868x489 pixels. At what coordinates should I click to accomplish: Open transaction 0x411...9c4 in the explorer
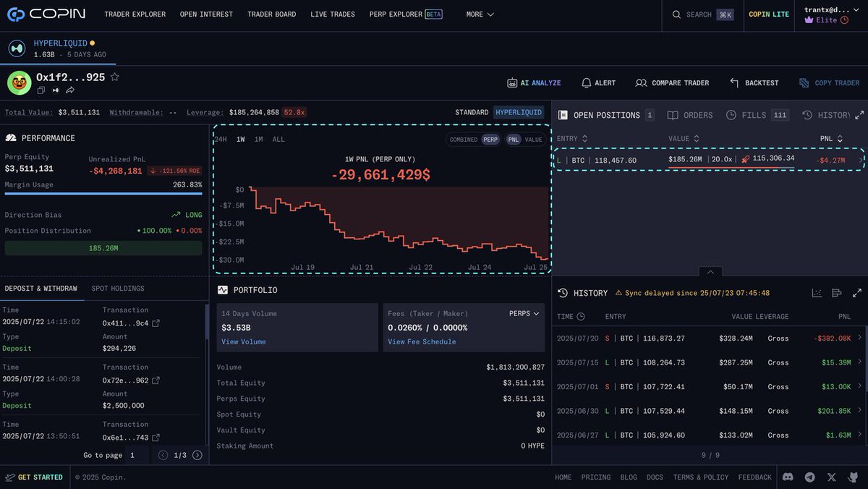tap(156, 323)
